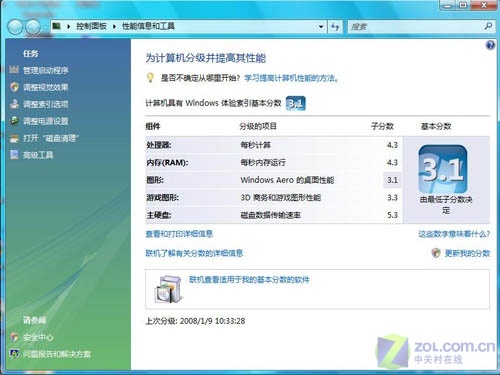
Task: Click the 控制面板 breadcrumb in address bar
Action: (91, 26)
